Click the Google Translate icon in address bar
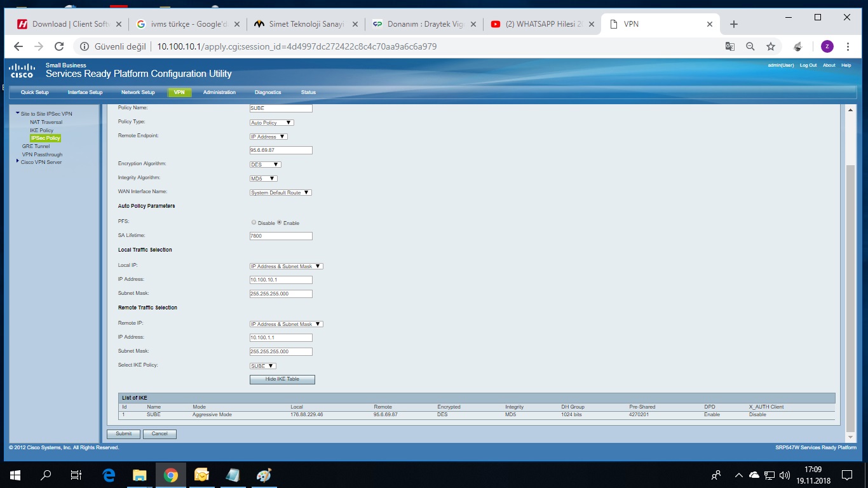 point(730,46)
